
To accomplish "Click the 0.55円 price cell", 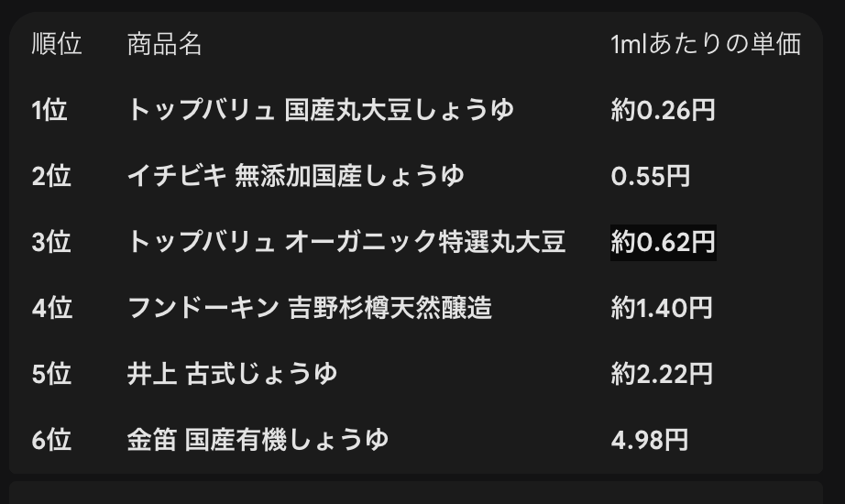I will click(650, 176).
